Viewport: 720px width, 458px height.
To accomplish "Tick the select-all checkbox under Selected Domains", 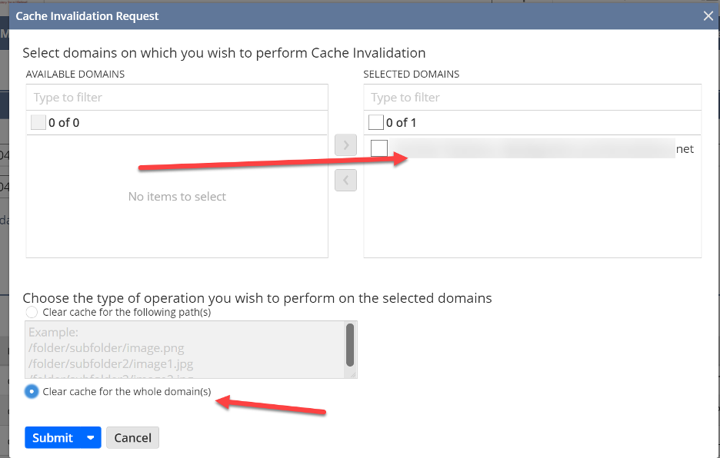I will [376, 123].
